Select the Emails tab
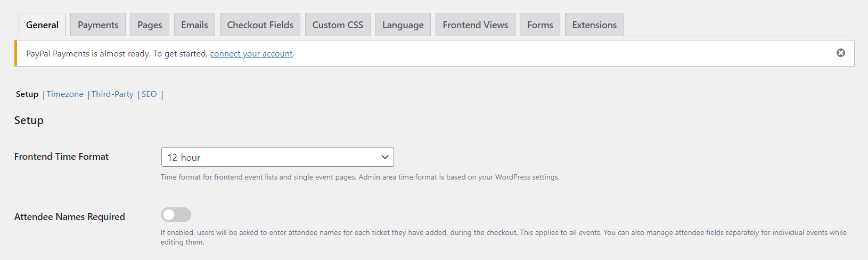The width and height of the screenshot is (868, 260). pyautogui.click(x=194, y=25)
